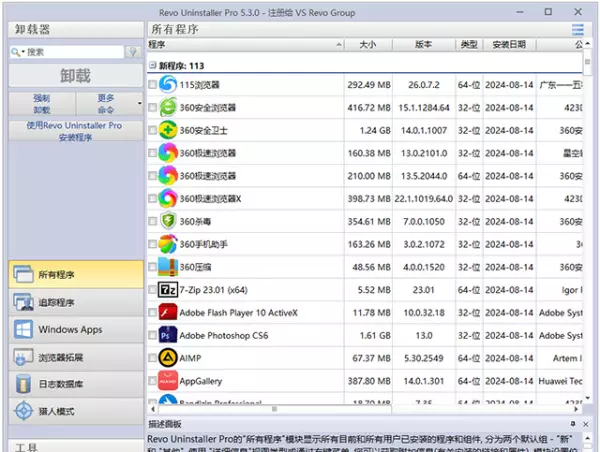The width and height of the screenshot is (600, 452).
Task: Click the 360安全卫士 icon
Action: click(x=168, y=130)
